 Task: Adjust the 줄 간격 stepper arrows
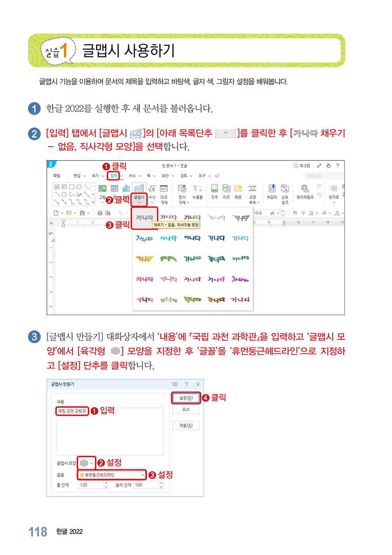[106, 485]
